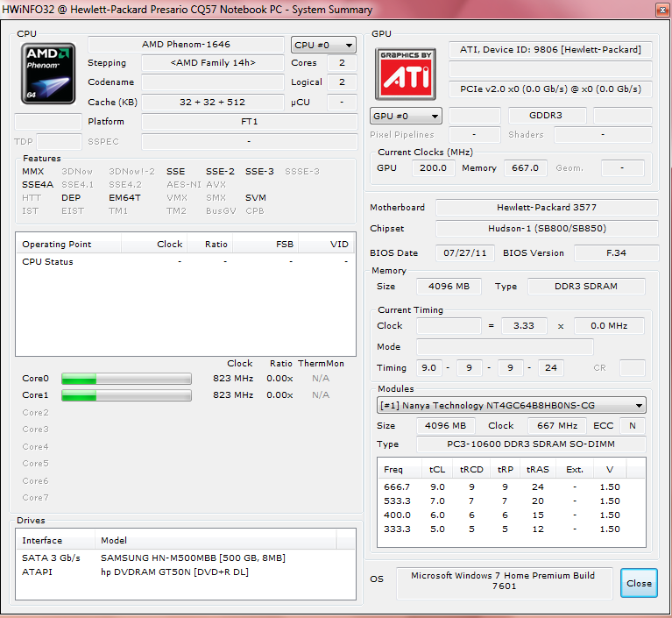Select the 333.3 frequency timing row
Image resolution: width=672 pixels, height=618 pixels.
512,529
